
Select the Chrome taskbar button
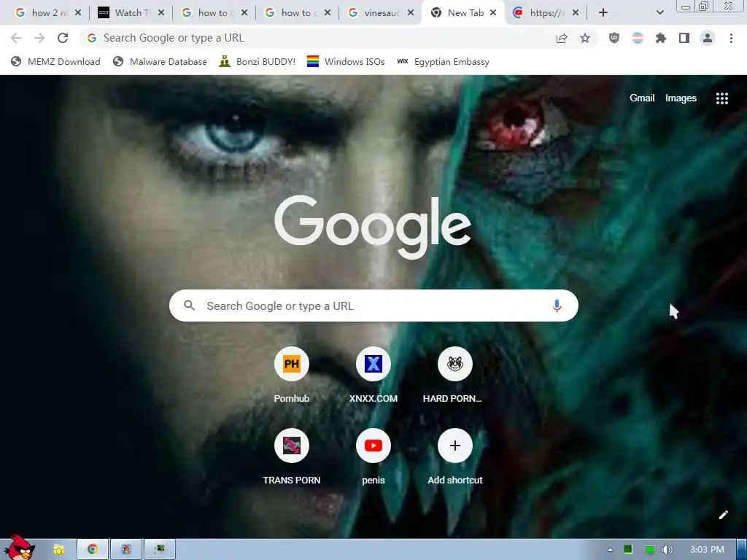pos(93,550)
